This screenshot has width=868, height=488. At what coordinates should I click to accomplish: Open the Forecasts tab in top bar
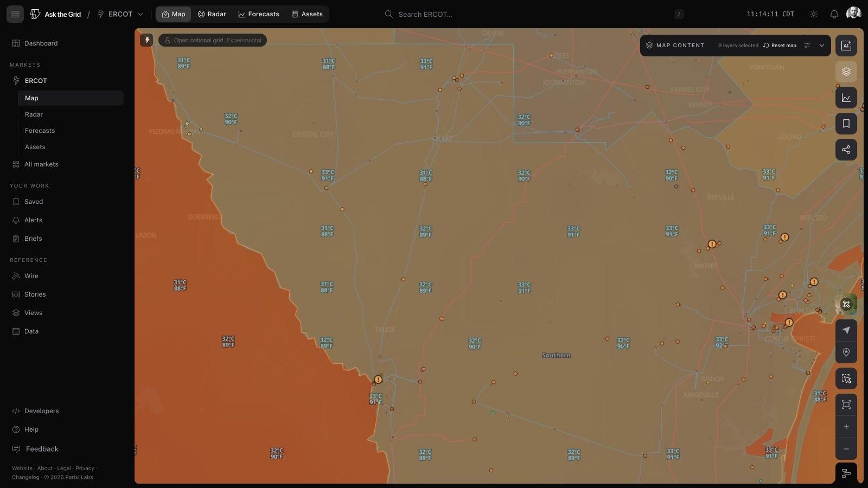[x=259, y=14]
